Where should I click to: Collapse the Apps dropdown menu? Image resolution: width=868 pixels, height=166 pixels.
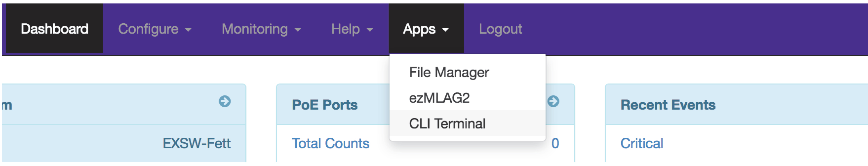pos(426,29)
